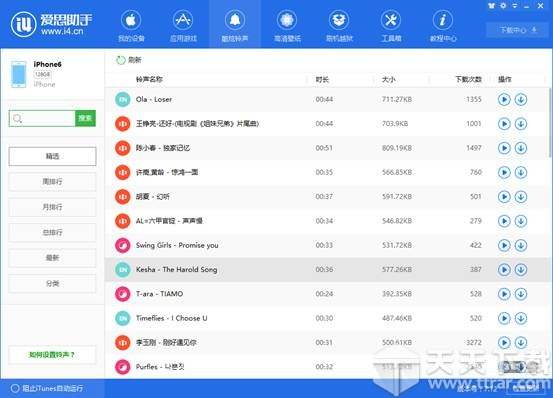The width and height of the screenshot is (553, 398).
Task: Play the 566.85KB ringtone
Action: tap(504, 172)
